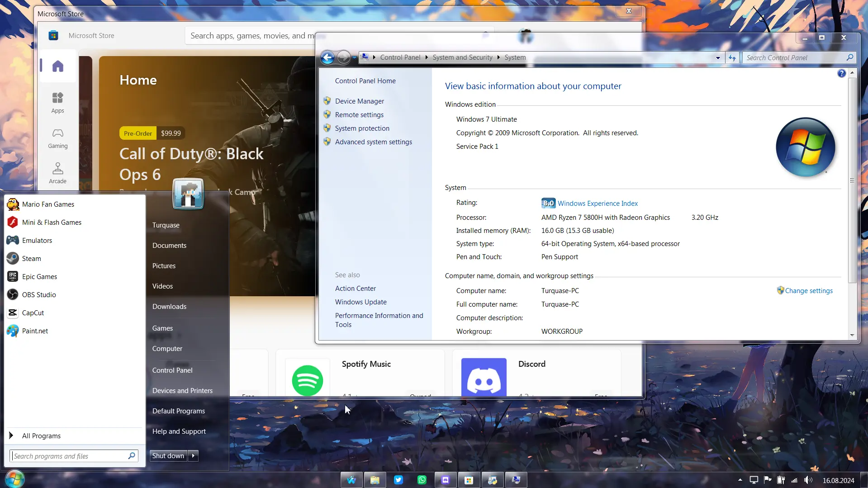The height and width of the screenshot is (488, 868).
Task: Open the Emulators gamepad icon
Action: point(13,241)
